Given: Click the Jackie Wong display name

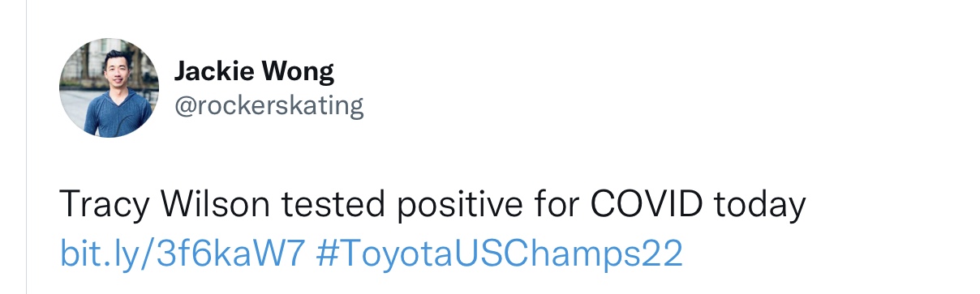Looking at the screenshot, I should [x=254, y=72].
